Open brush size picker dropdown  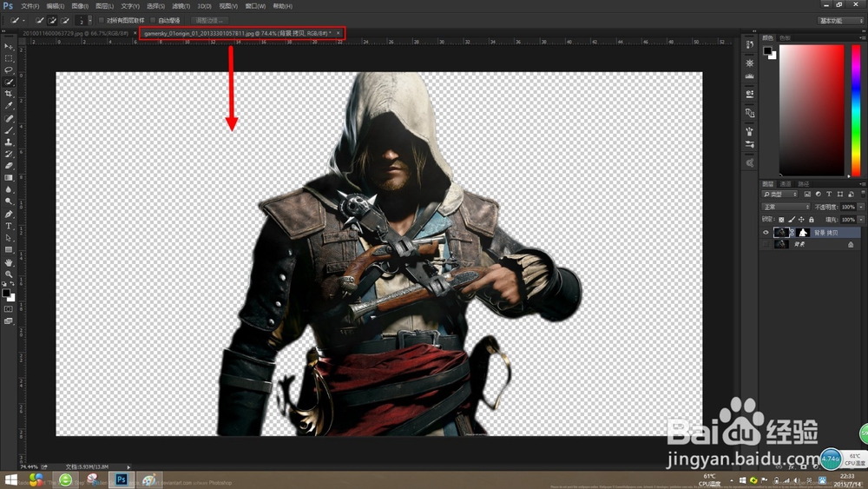coord(89,21)
